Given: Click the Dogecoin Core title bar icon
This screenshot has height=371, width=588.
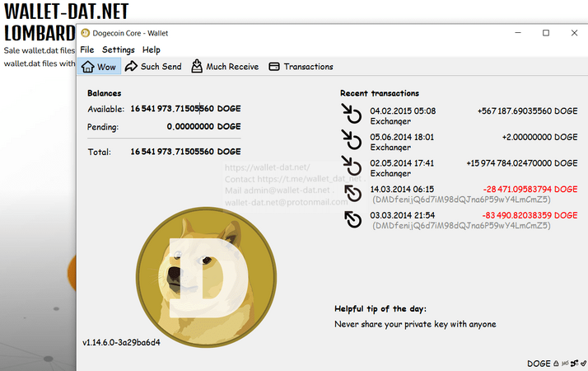Looking at the screenshot, I should point(86,33).
